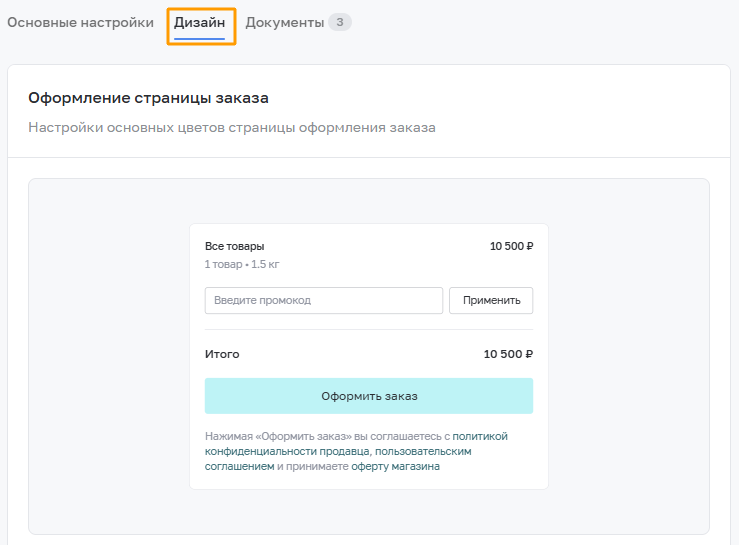Select the Дизайн tab
Screen dimensions: 739x545
199,23
